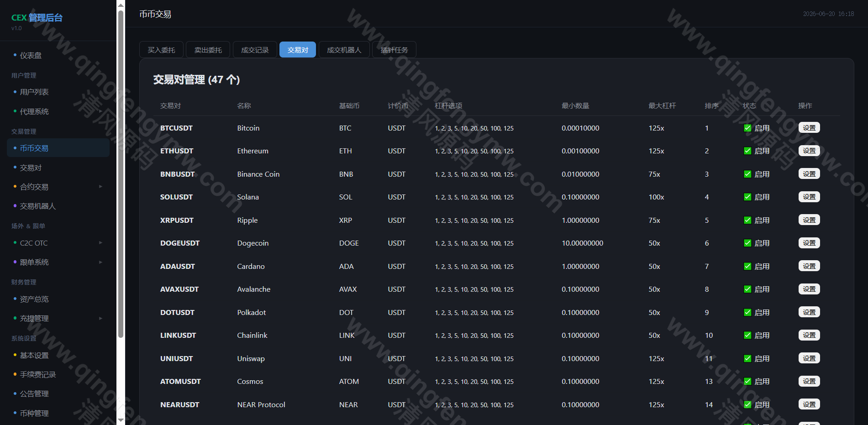
Task: Switch to the 卖出委托 tab
Action: pyautogui.click(x=208, y=50)
